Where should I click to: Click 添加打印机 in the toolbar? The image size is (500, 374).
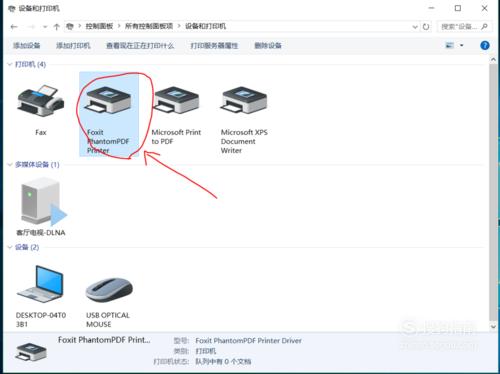point(73,45)
